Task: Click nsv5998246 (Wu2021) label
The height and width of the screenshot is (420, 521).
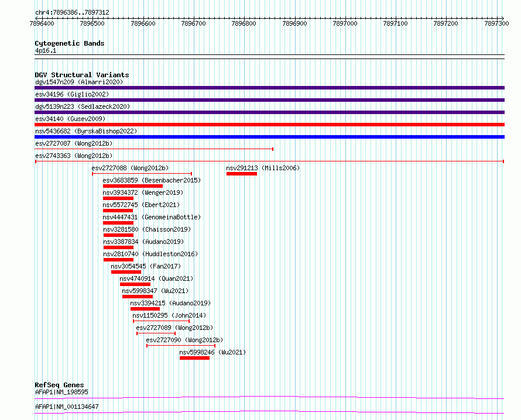Action: tap(212, 352)
